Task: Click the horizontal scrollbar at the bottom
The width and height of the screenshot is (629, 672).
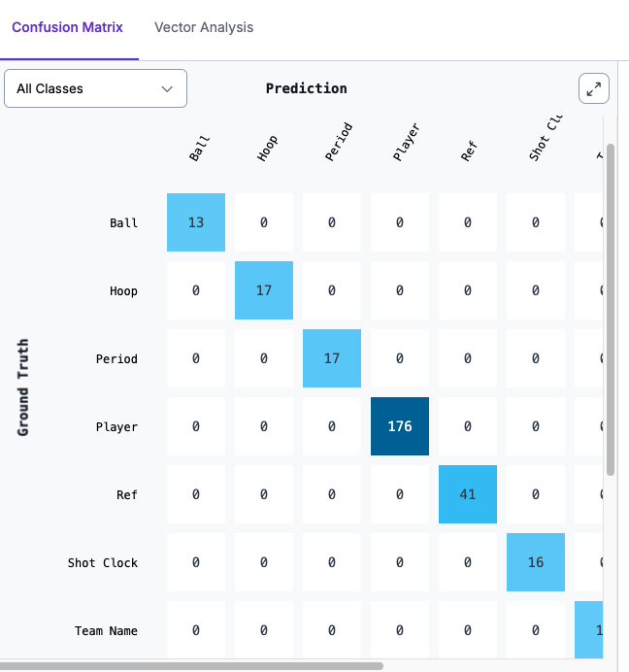Action: pyautogui.click(x=192, y=666)
